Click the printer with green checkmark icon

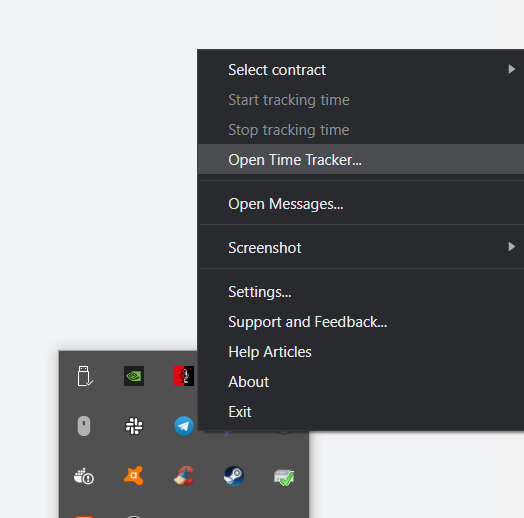click(284, 477)
